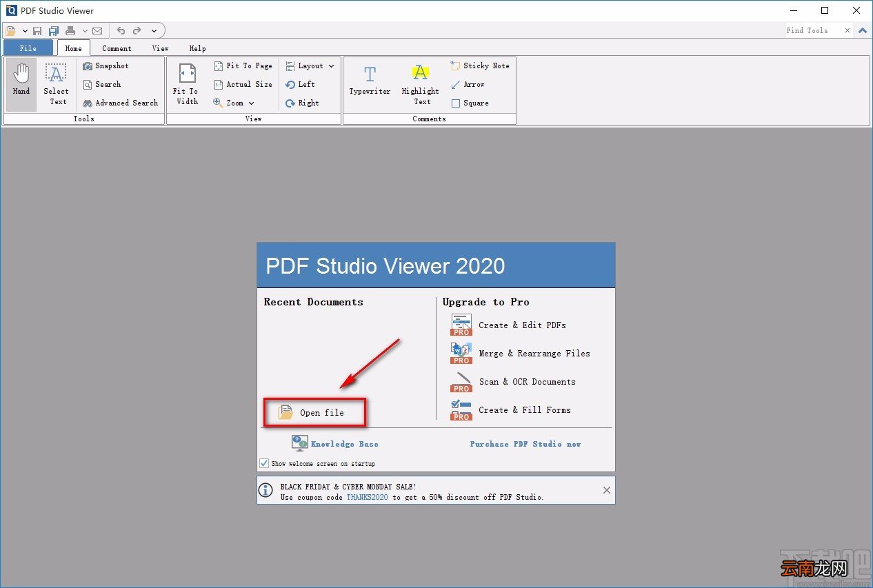Open the Help tab
Viewport: 873px width, 588px height.
[197, 48]
